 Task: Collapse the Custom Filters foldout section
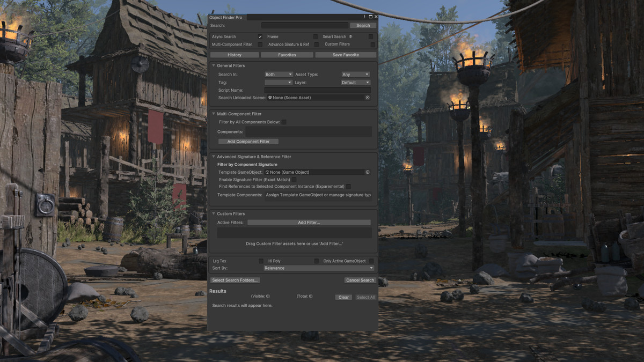coord(214,213)
